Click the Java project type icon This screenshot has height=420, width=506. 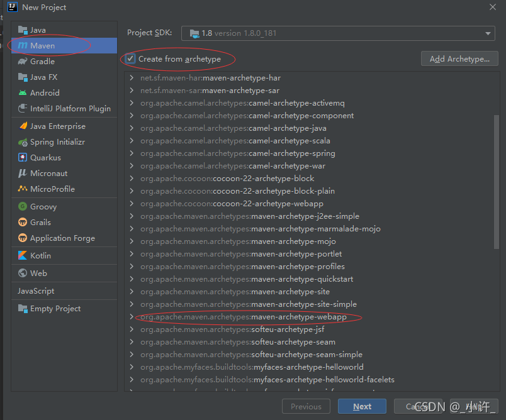(23, 30)
